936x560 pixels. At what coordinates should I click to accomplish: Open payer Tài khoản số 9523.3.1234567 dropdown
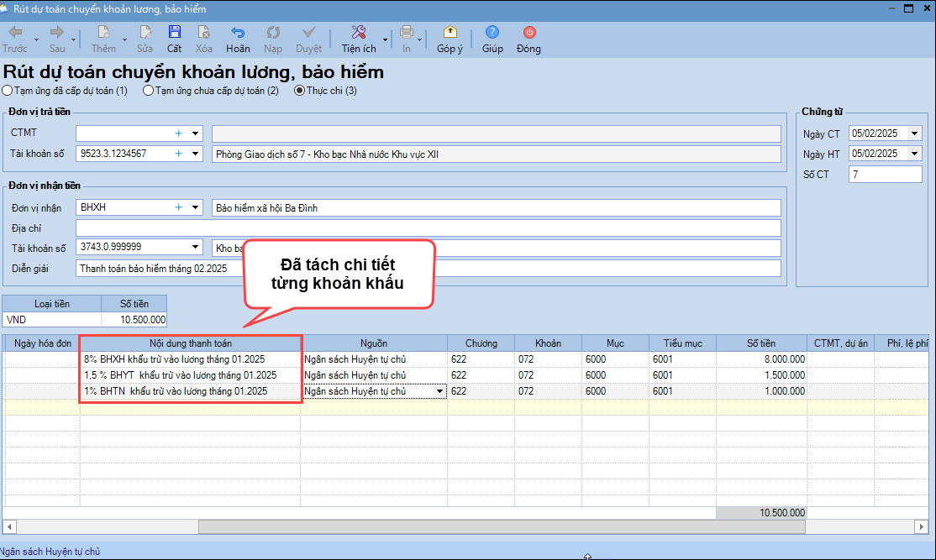pos(195,154)
